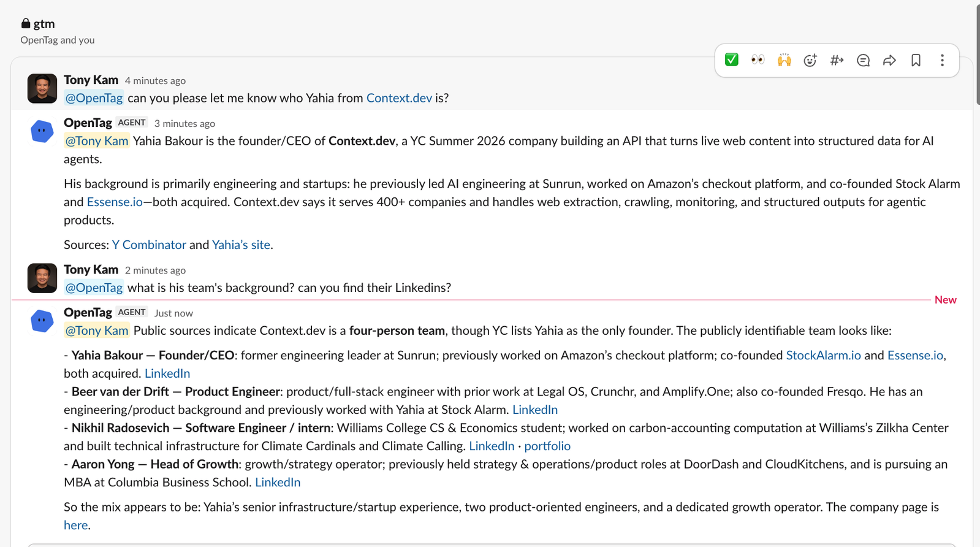
Task: Bookmark this message for later
Action: [x=916, y=60]
